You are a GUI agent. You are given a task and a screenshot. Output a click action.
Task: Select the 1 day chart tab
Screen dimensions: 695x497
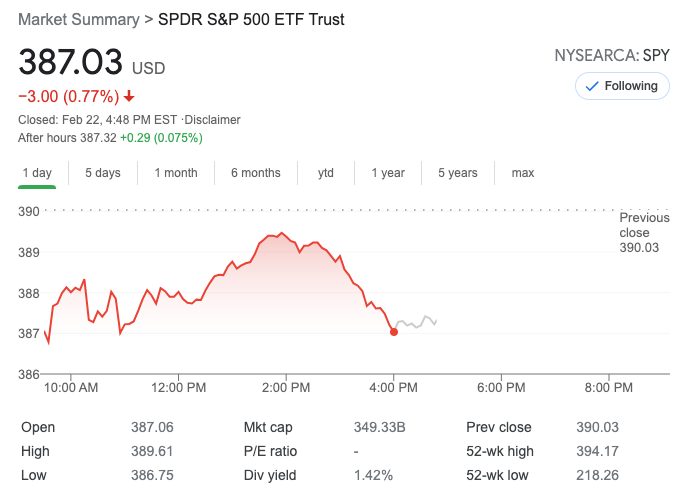click(37, 173)
